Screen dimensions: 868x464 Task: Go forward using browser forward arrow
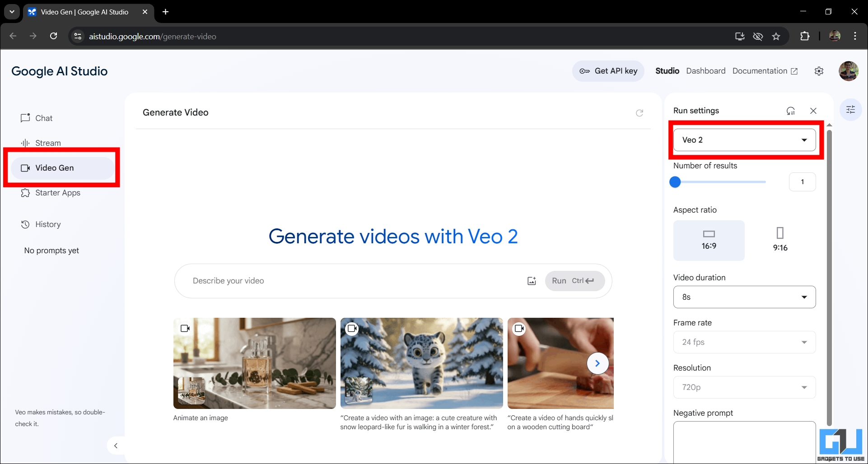tap(33, 36)
